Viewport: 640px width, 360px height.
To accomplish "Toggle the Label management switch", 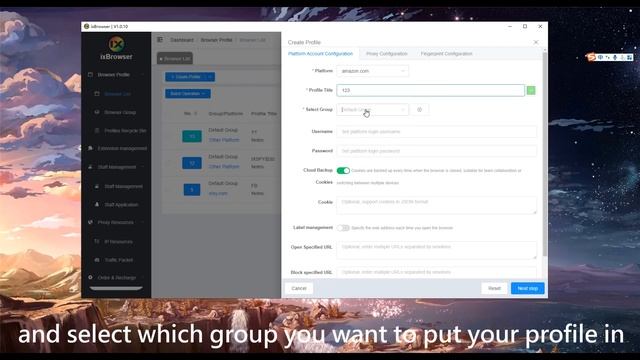I will 343,228.
